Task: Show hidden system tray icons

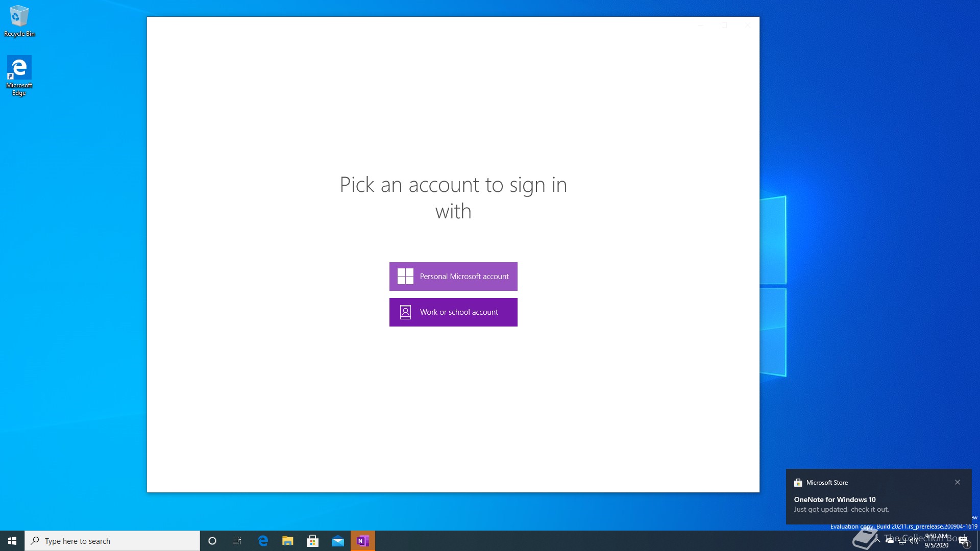Action: 877,540
